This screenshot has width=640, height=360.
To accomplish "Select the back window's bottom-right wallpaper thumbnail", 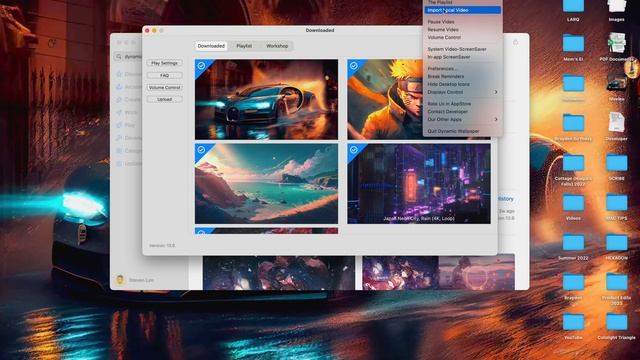I will click(438, 273).
